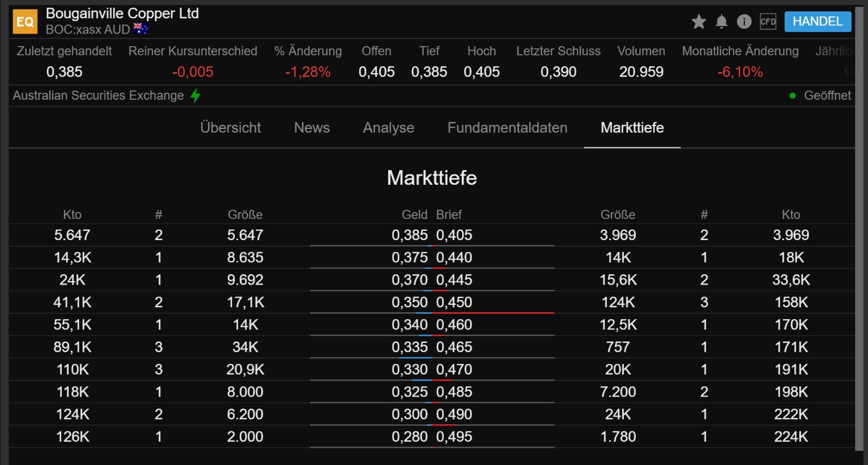Select bid price 0,375

tap(410, 257)
